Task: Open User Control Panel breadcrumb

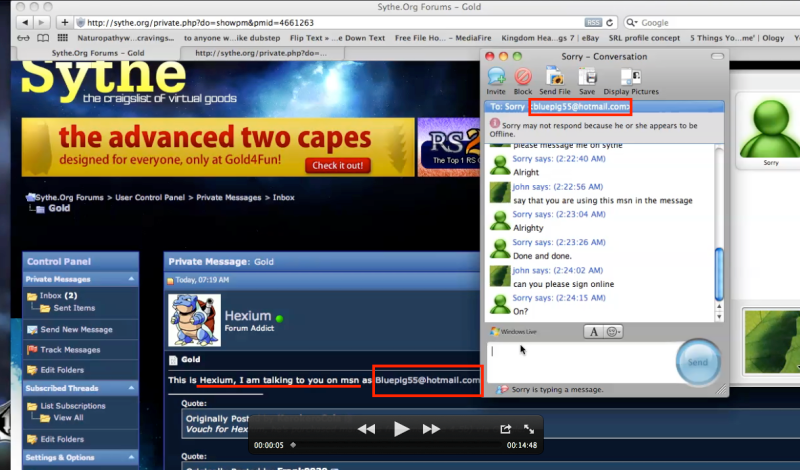Action: pos(149,197)
